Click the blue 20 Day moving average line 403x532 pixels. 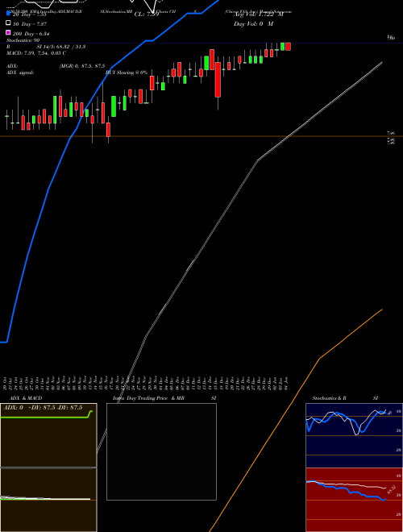click(x=49, y=188)
